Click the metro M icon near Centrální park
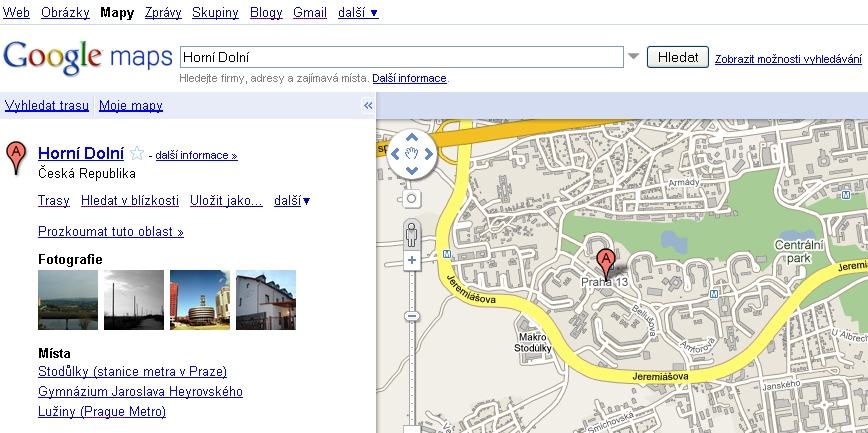Image resolution: width=868 pixels, height=433 pixels. point(846,195)
